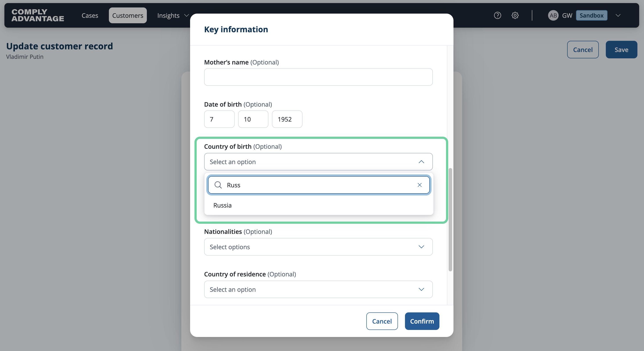Click the Nationalities label

223,232
